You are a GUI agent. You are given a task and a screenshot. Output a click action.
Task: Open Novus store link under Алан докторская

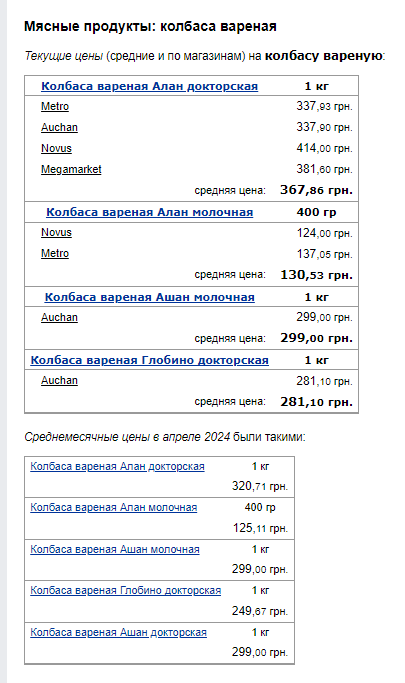point(56,148)
